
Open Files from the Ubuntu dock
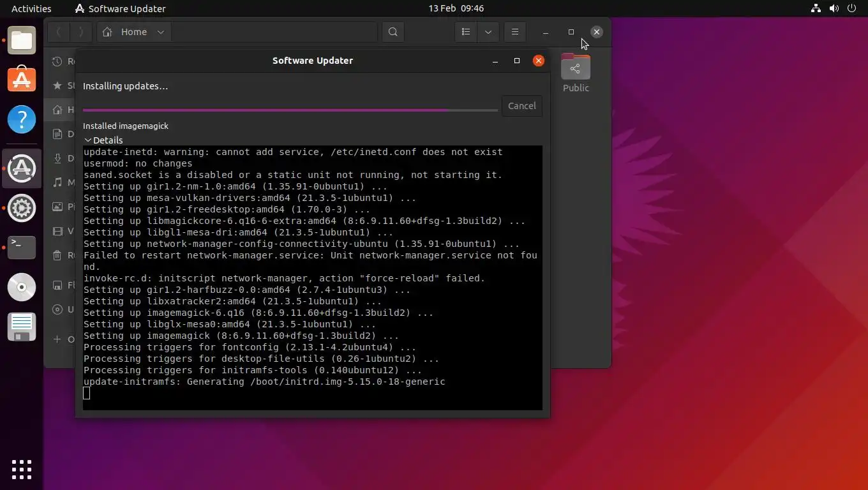click(22, 40)
